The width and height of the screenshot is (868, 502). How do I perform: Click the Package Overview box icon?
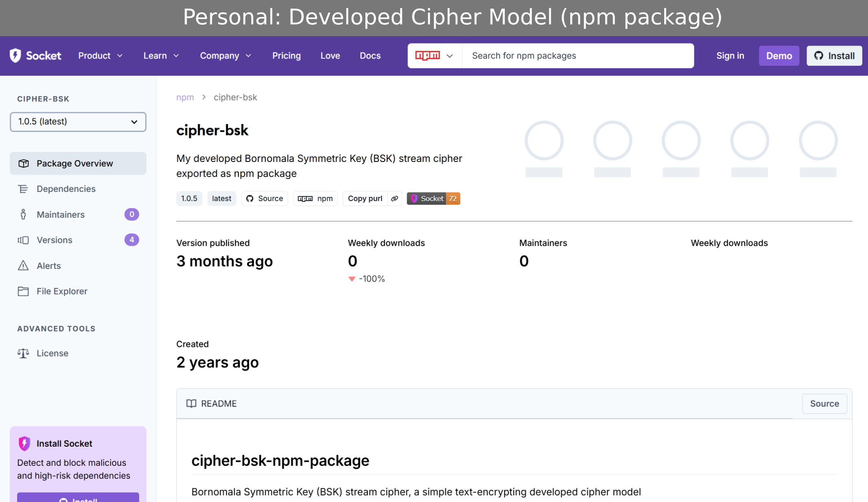[24, 164]
